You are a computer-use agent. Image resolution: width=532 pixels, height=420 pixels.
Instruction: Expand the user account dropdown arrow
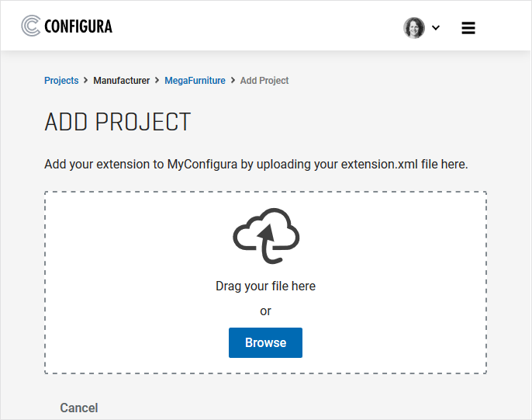coord(436,28)
